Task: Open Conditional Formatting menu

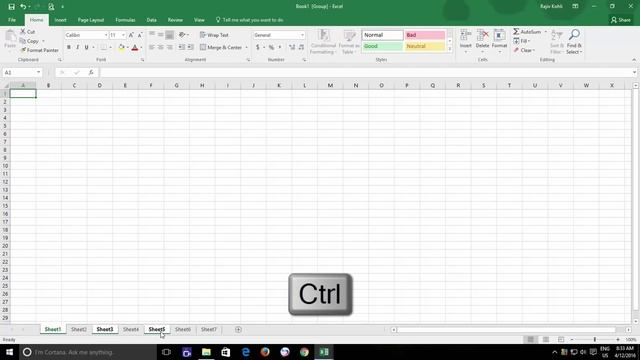Action: tap(323, 42)
